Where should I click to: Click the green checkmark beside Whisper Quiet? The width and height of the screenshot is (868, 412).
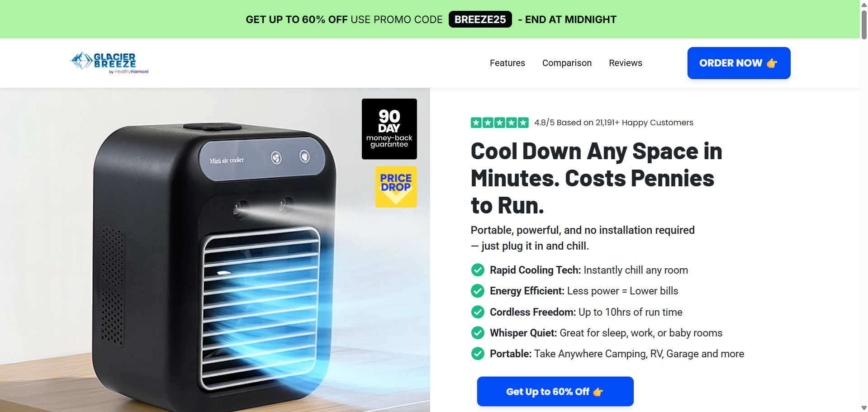pos(478,333)
